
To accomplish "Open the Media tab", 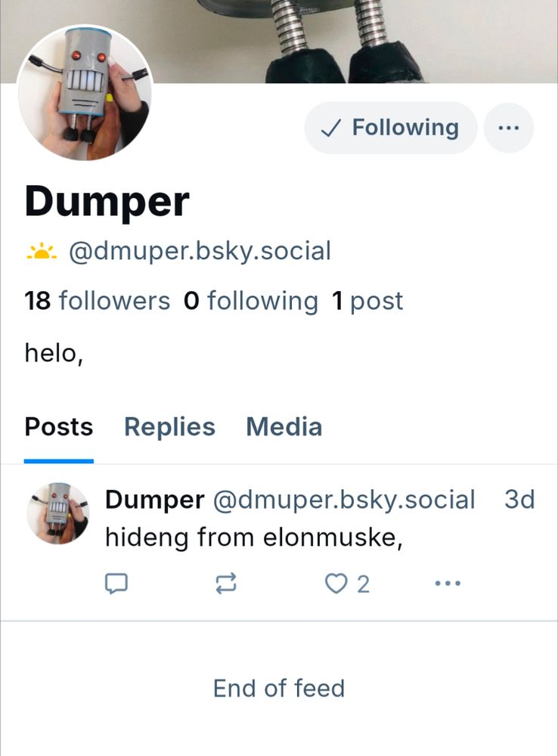I will tap(284, 427).
